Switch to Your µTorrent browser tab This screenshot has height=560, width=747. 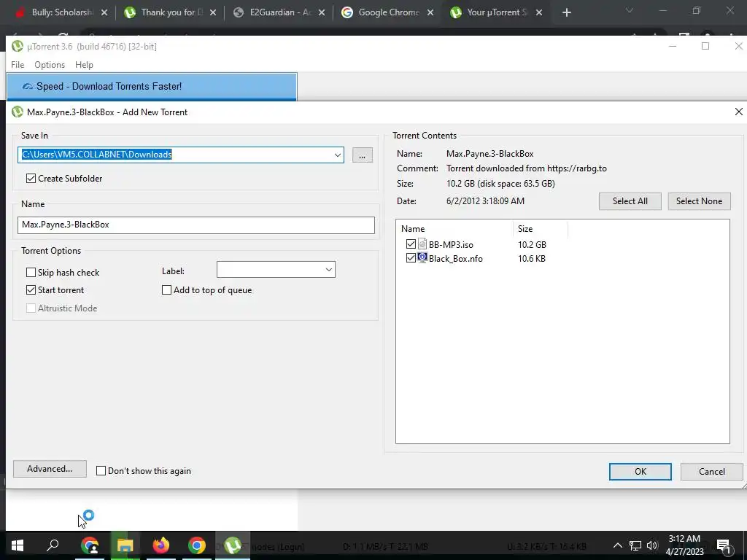click(495, 12)
